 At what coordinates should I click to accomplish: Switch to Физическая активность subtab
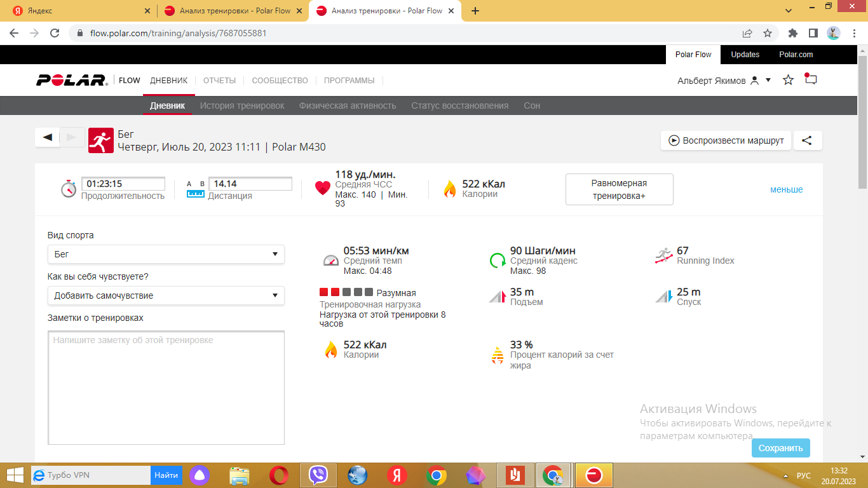tap(348, 105)
